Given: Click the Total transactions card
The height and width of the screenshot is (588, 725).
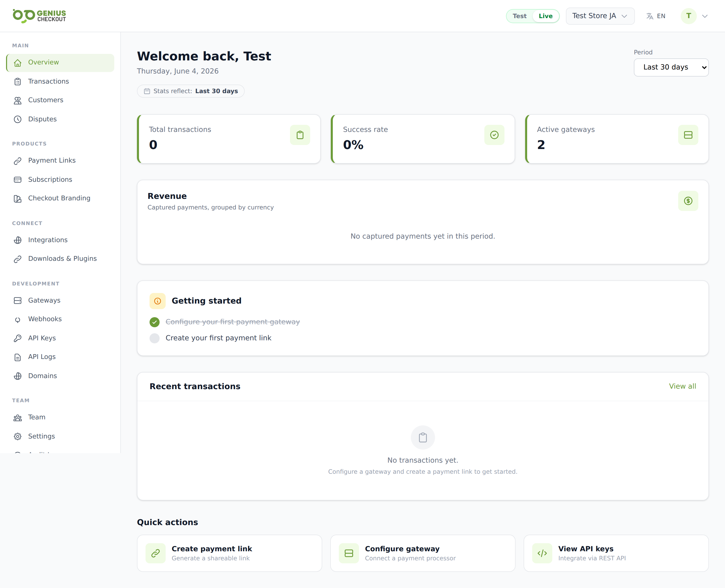Looking at the screenshot, I should [229, 139].
